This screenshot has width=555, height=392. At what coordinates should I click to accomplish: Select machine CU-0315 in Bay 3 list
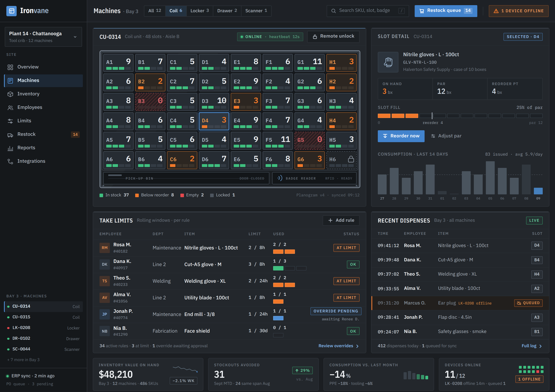point(44,317)
